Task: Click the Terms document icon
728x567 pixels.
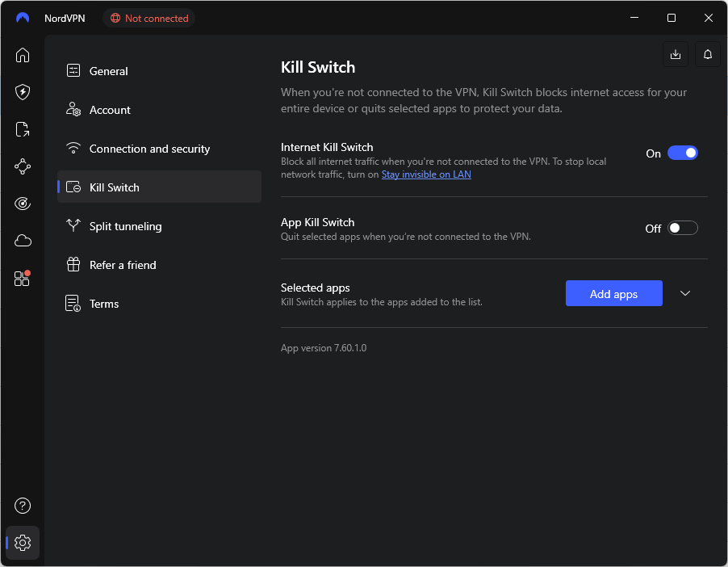Action: tap(73, 303)
